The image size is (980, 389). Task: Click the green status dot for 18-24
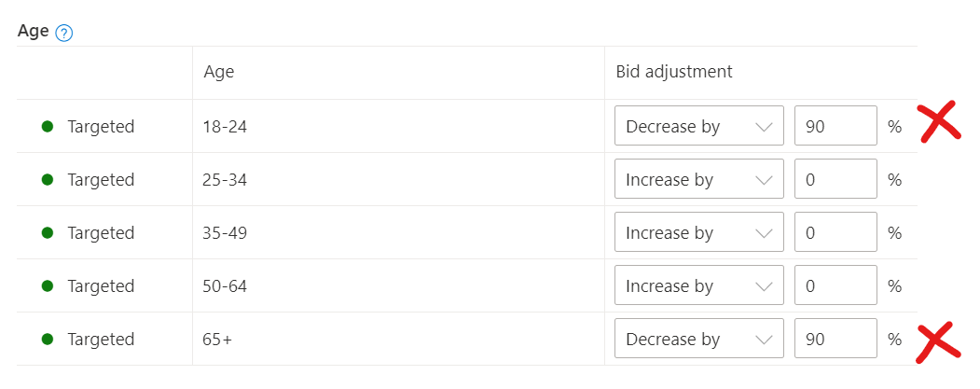[x=47, y=126]
